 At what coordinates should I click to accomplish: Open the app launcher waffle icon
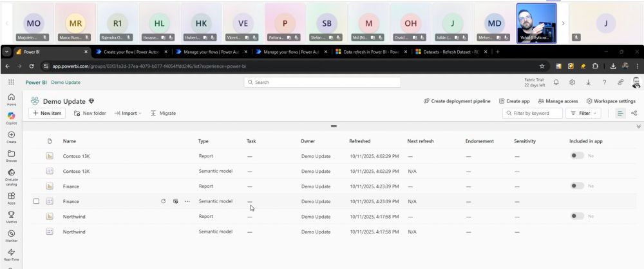11,83
